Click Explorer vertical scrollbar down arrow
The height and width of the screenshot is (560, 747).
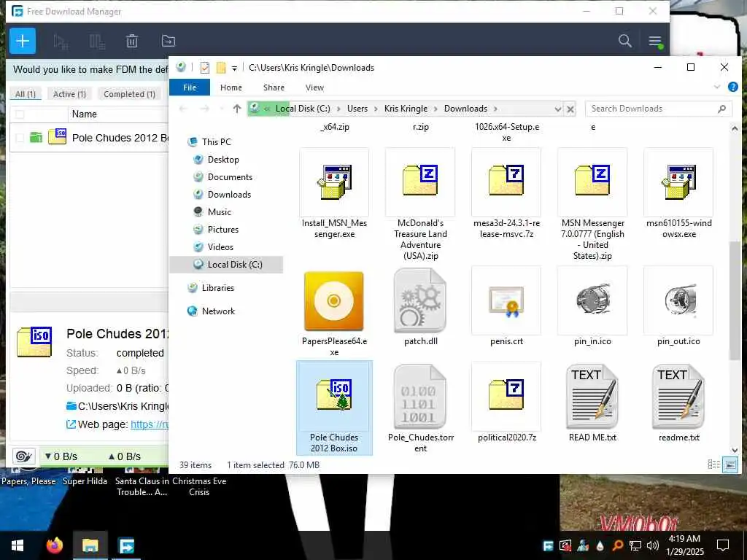[735, 450]
